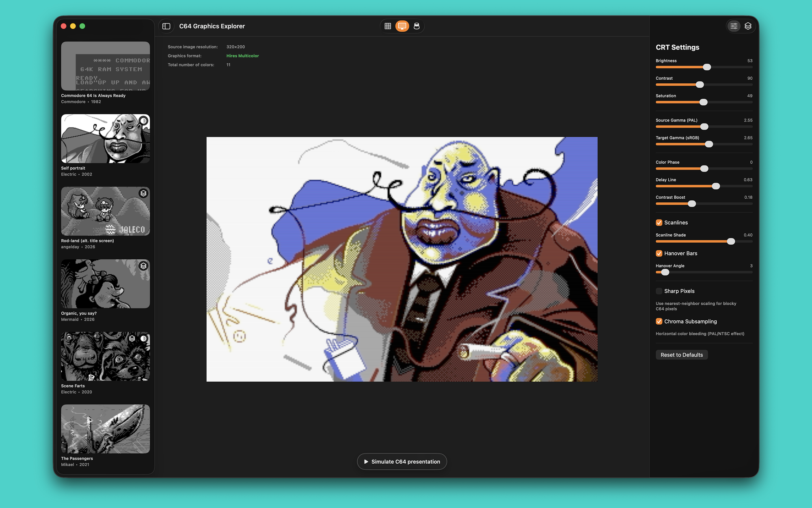Click the cylinder-shaped view mode icon
Screen dimensions: 812x508
click(417, 26)
